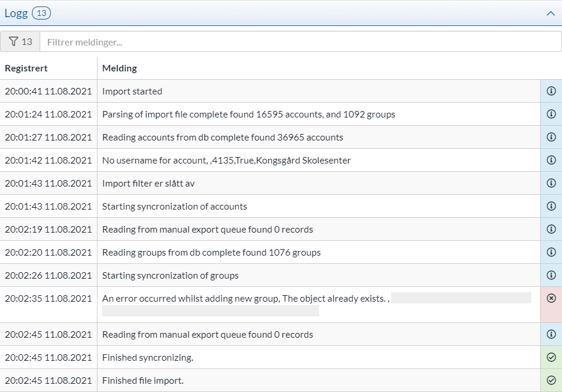
Task: Collapse the Logg panel with the chevron
Action: [550, 14]
